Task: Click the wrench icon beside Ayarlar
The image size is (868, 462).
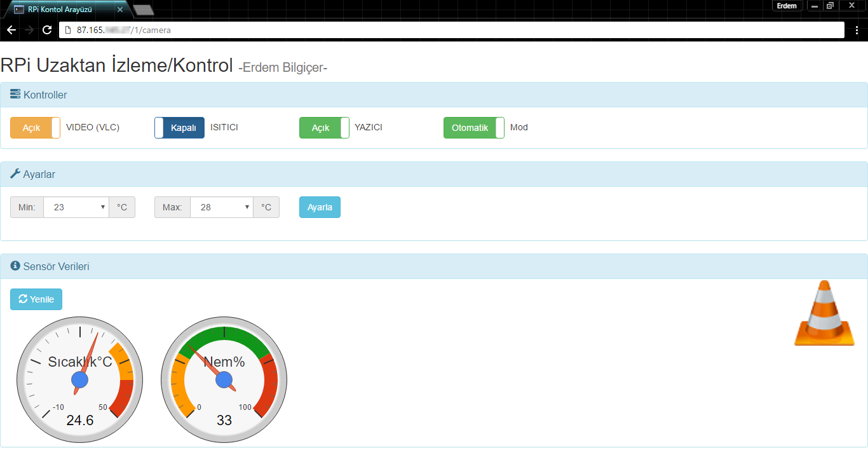Action: [15, 173]
